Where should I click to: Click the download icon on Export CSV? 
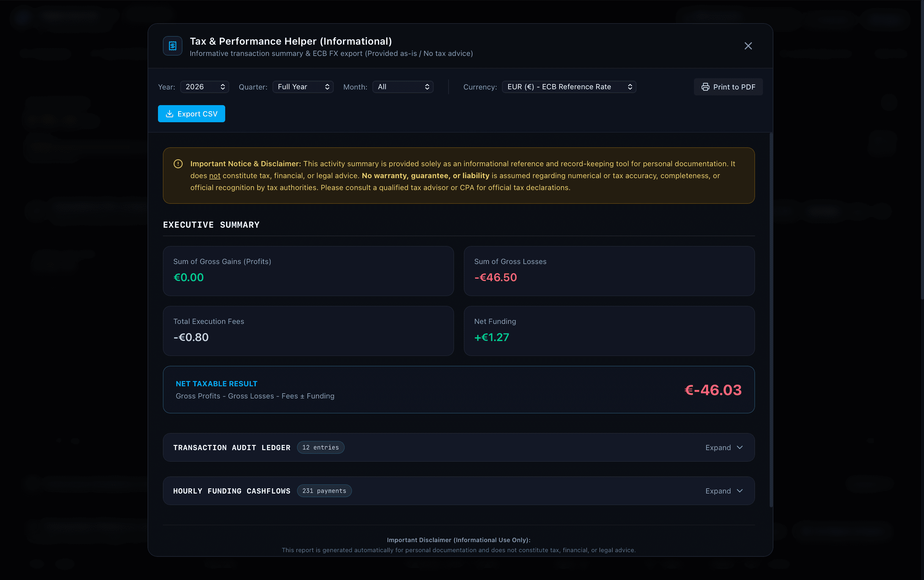(x=170, y=114)
